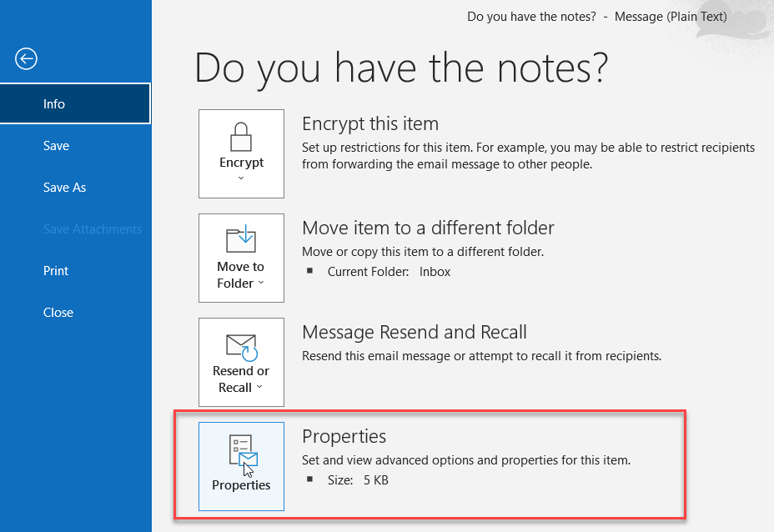Click the folder icon on Move to Folder

point(241,239)
